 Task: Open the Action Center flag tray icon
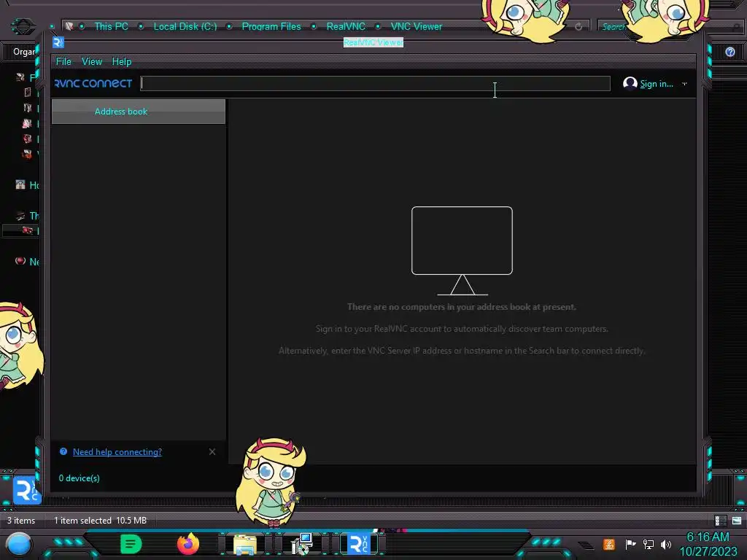[630, 544]
